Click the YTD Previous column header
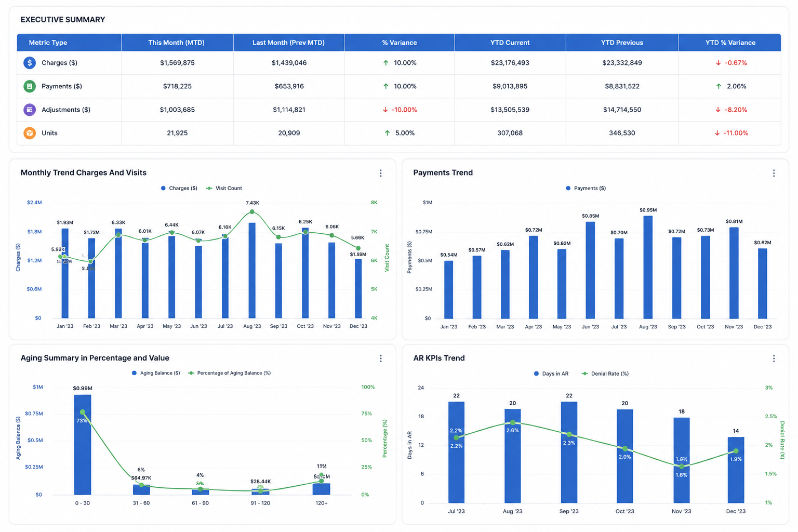The image size is (798, 532). pos(622,43)
